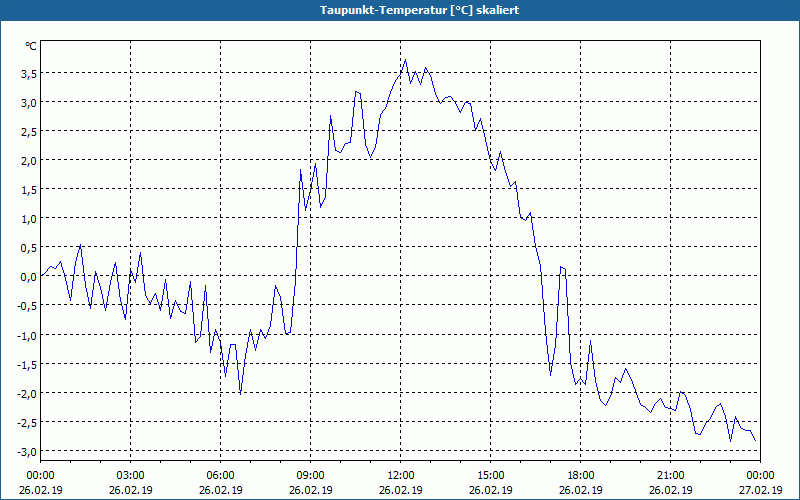Click the 3,5 y-axis value
Viewport: 800px width, 500px height.
29,73
